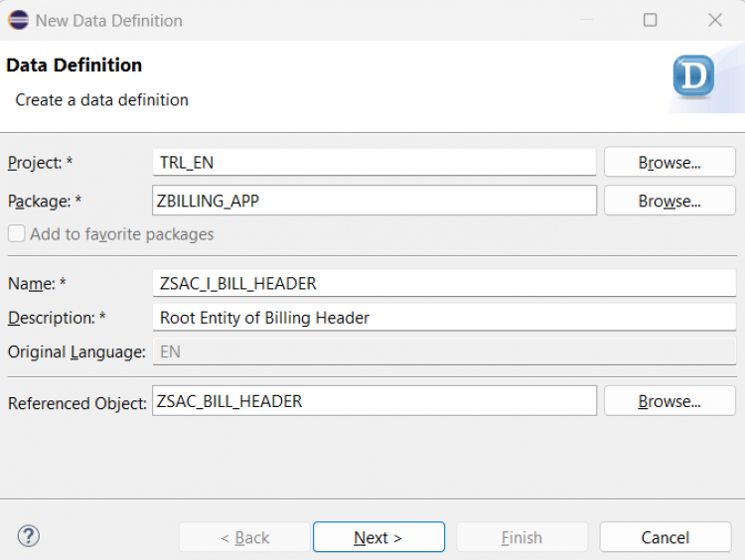
Task: Click the Data Definition wizard icon
Action: 693,76
